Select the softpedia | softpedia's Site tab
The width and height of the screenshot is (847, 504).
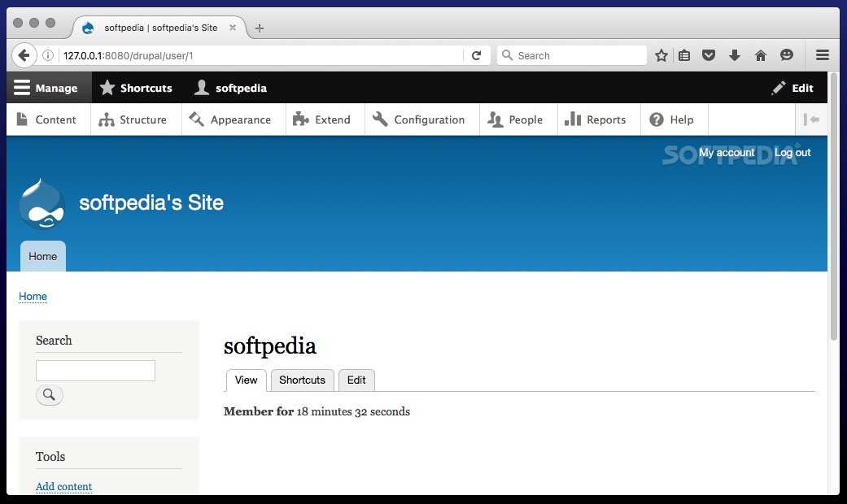click(159, 28)
